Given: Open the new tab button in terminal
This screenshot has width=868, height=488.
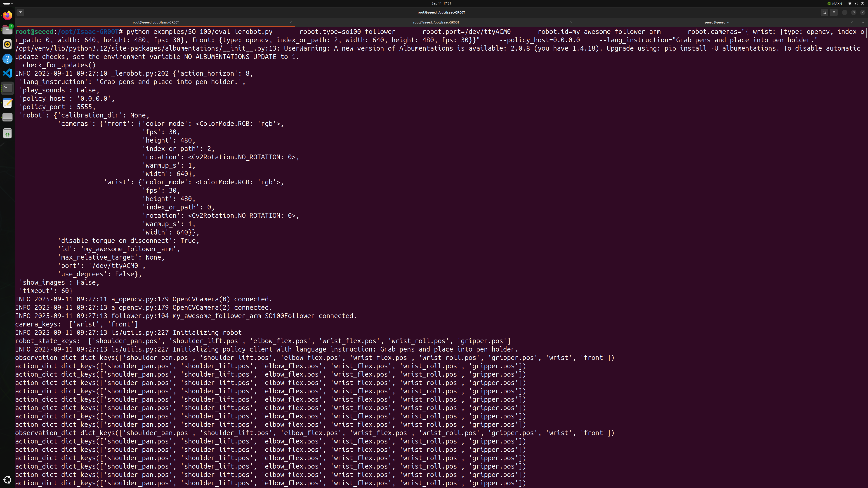Looking at the screenshot, I should [x=20, y=12].
